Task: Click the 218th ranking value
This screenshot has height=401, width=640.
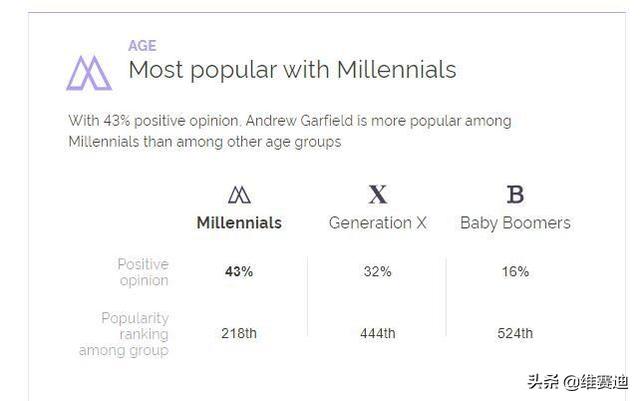Action: [239, 333]
